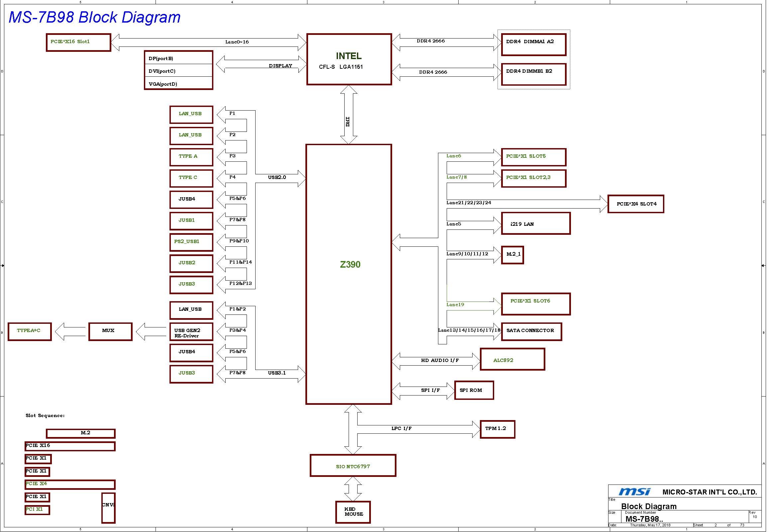The width and height of the screenshot is (772, 532).
Task: Click the JUSB4 block in the USB3.1 group
Action: pos(192,353)
